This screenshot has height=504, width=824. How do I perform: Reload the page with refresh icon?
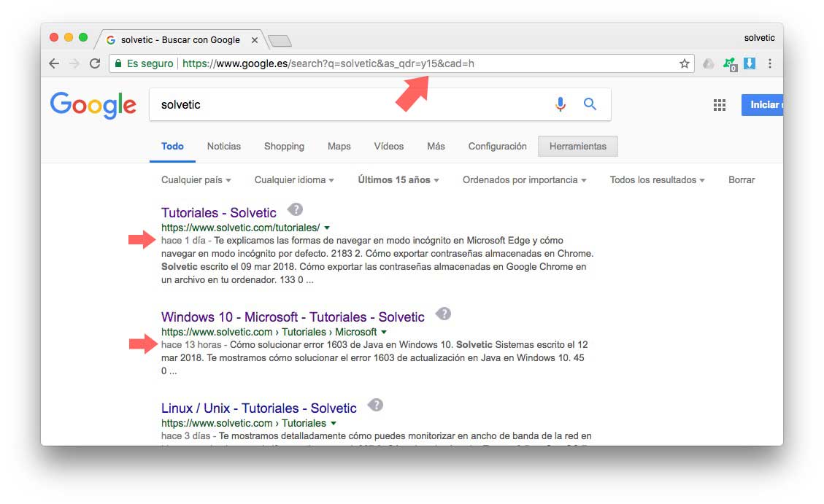point(95,63)
